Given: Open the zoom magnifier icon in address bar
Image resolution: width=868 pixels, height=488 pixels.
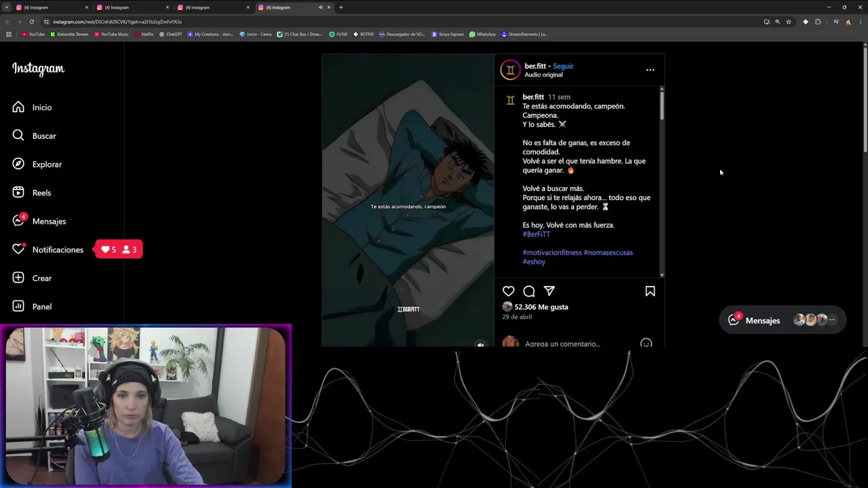Looking at the screenshot, I should coord(778,22).
